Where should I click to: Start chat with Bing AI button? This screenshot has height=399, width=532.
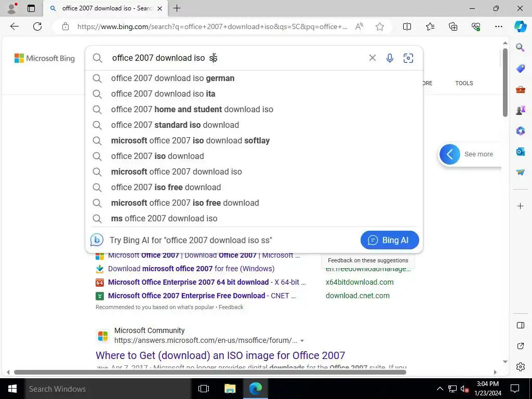[390, 240]
